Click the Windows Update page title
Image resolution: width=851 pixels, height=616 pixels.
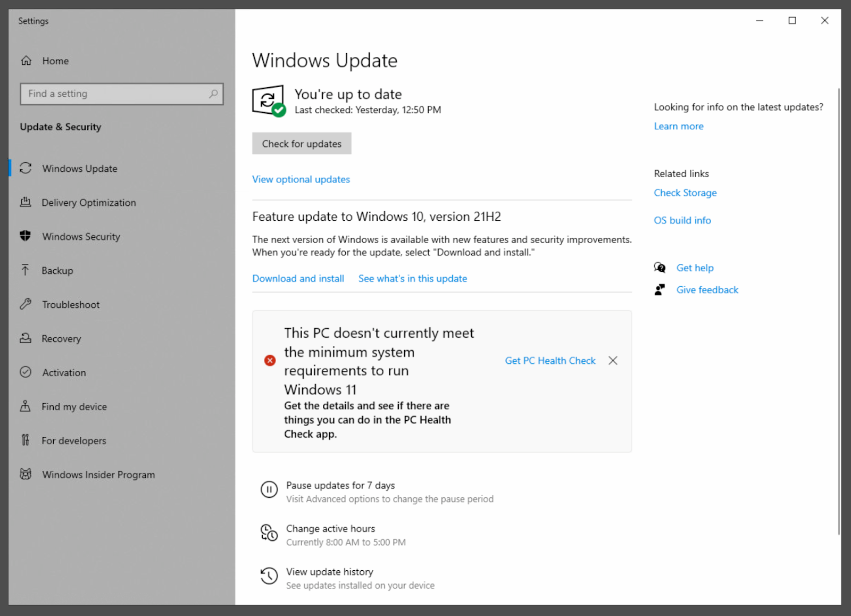pyautogui.click(x=325, y=61)
